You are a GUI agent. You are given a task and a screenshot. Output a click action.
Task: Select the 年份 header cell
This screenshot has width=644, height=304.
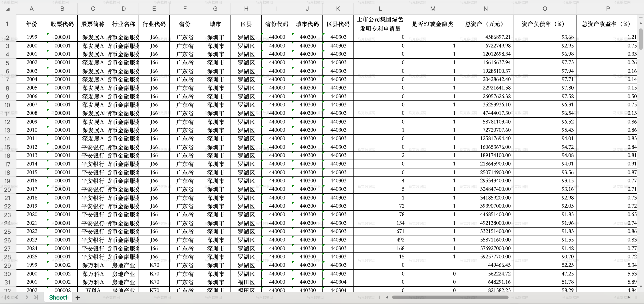(x=32, y=24)
